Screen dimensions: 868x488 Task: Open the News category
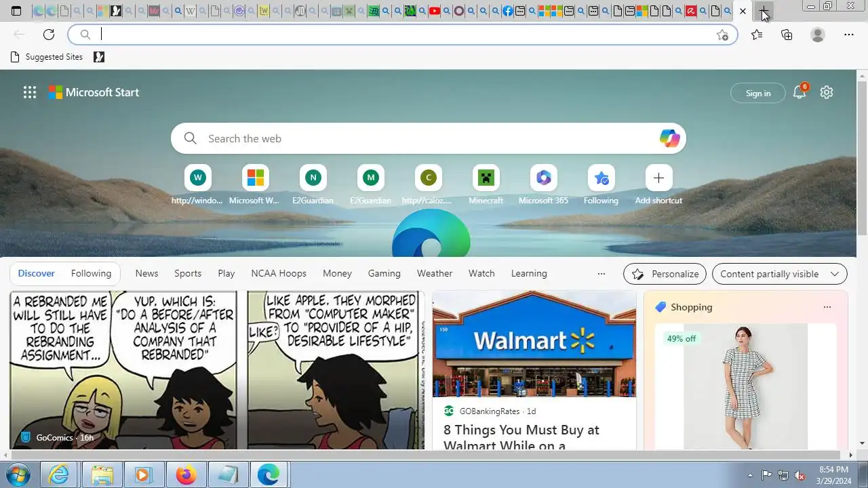click(146, 273)
